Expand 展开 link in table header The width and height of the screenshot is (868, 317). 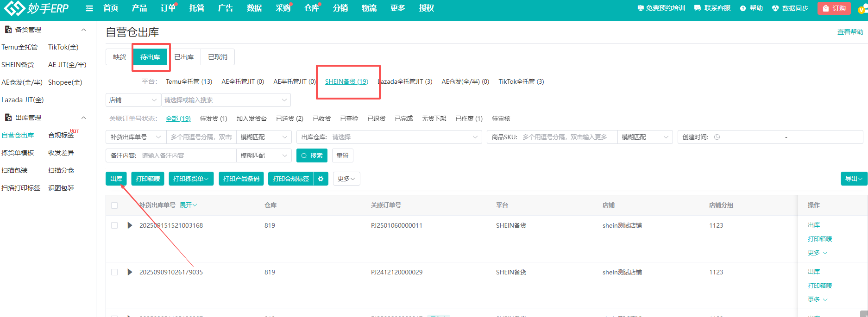[189, 205]
